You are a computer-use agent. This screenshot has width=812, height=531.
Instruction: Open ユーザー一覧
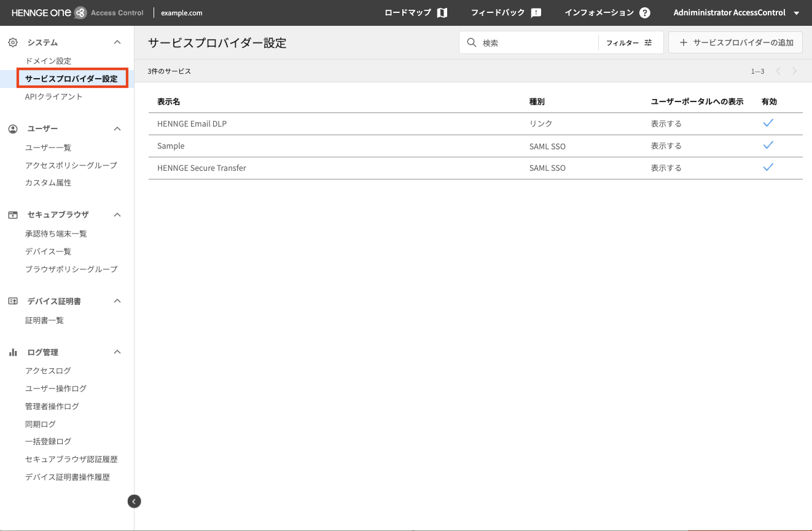click(x=48, y=147)
